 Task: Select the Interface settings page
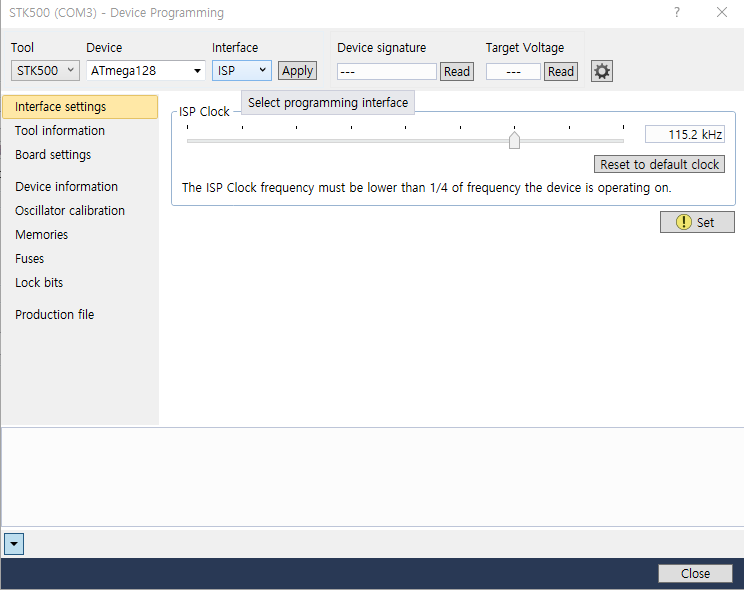pyautogui.click(x=80, y=107)
